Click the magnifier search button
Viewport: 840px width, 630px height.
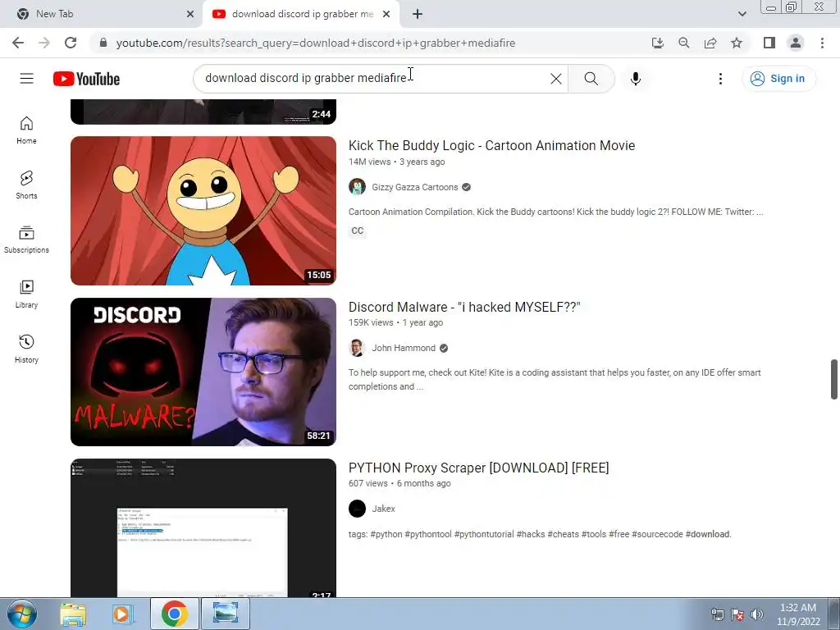591,79
